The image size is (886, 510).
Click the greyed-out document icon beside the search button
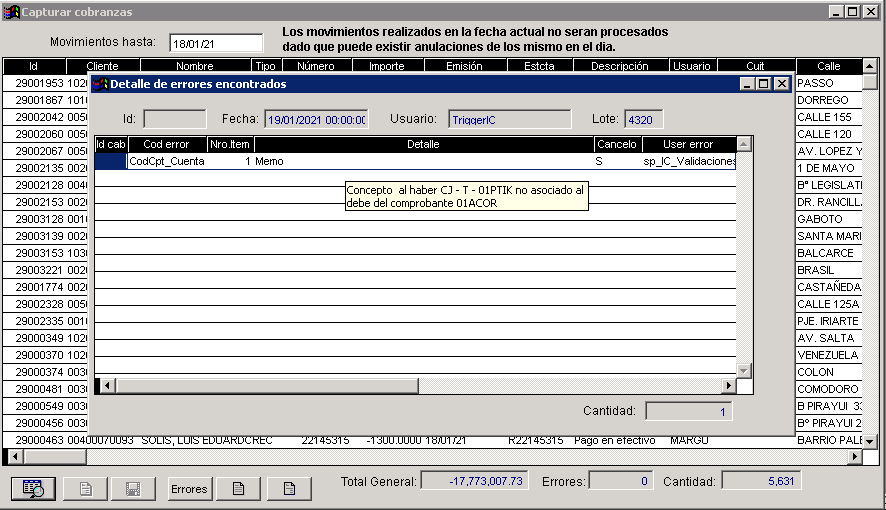[x=85, y=489]
